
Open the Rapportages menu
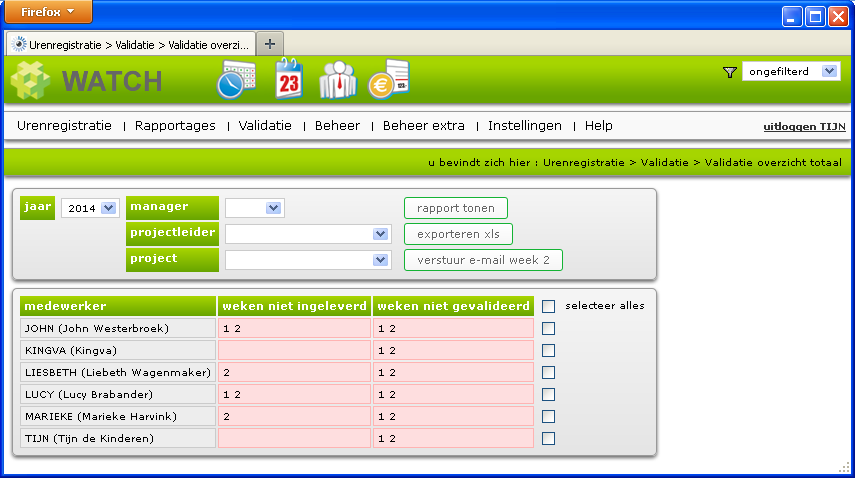tap(175, 126)
